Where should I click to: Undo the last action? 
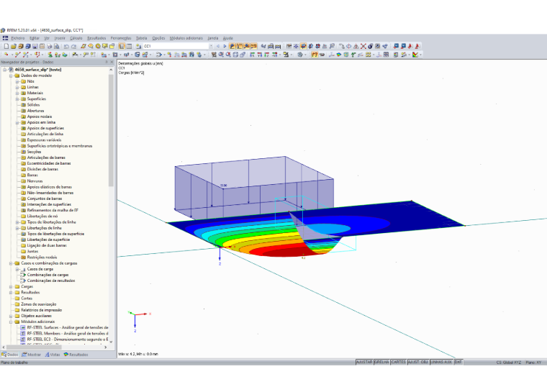[66, 46]
